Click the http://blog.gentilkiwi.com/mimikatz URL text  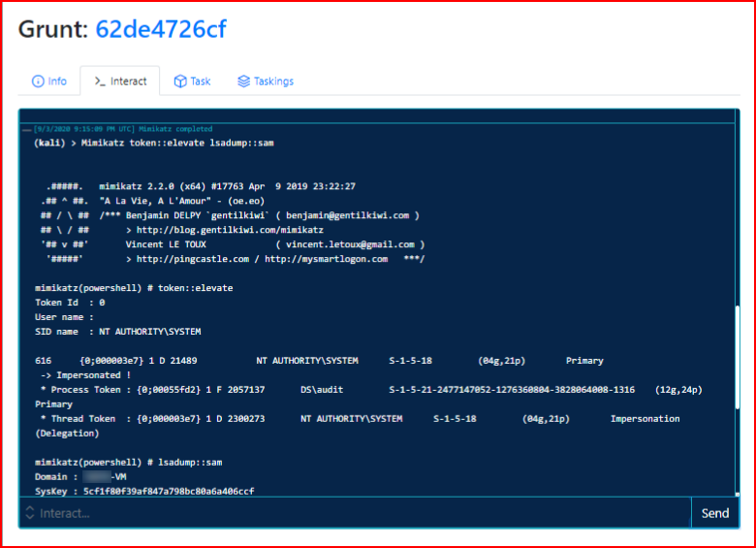coord(230,230)
